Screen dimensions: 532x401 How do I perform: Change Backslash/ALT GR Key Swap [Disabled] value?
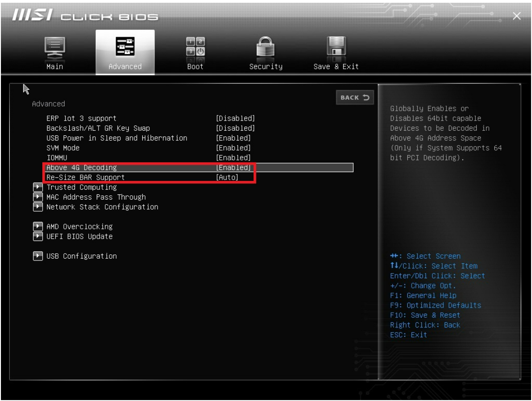coord(235,128)
